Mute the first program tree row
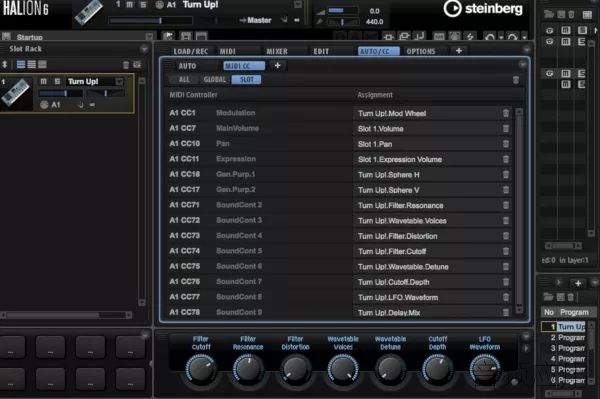Screen dimensions: 600x399 pyautogui.click(x=566, y=31)
